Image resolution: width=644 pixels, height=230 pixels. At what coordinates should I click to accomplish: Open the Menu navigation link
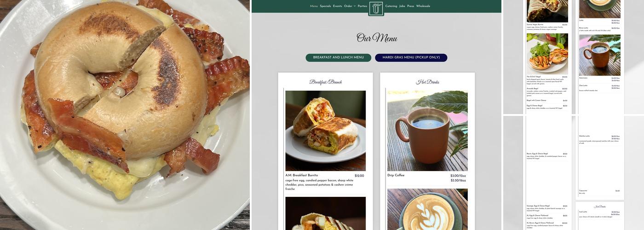314,6
